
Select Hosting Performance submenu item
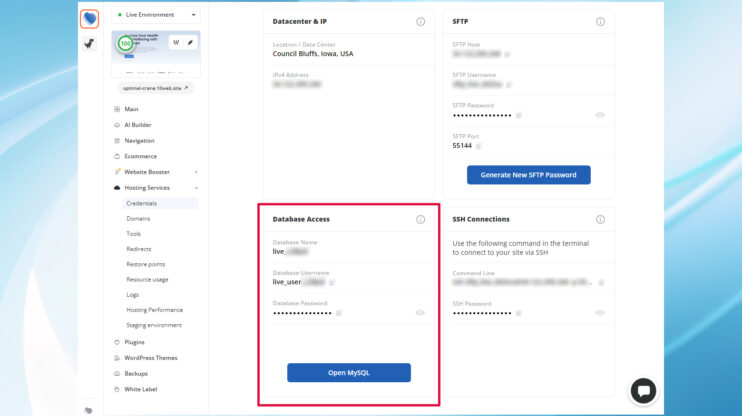[x=154, y=310]
